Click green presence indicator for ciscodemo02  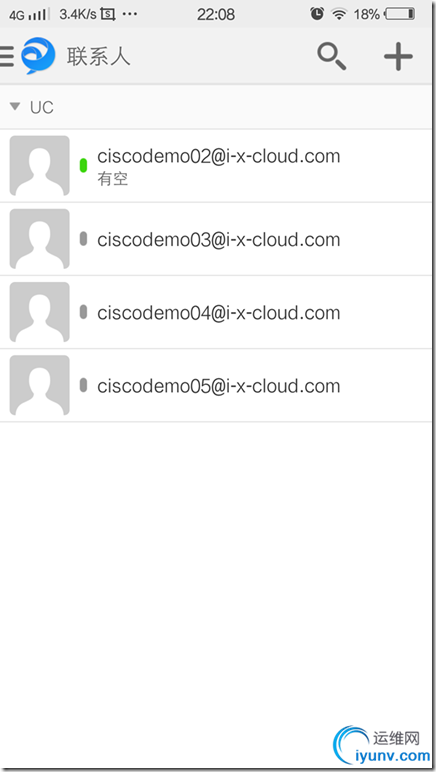(x=83, y=165)
